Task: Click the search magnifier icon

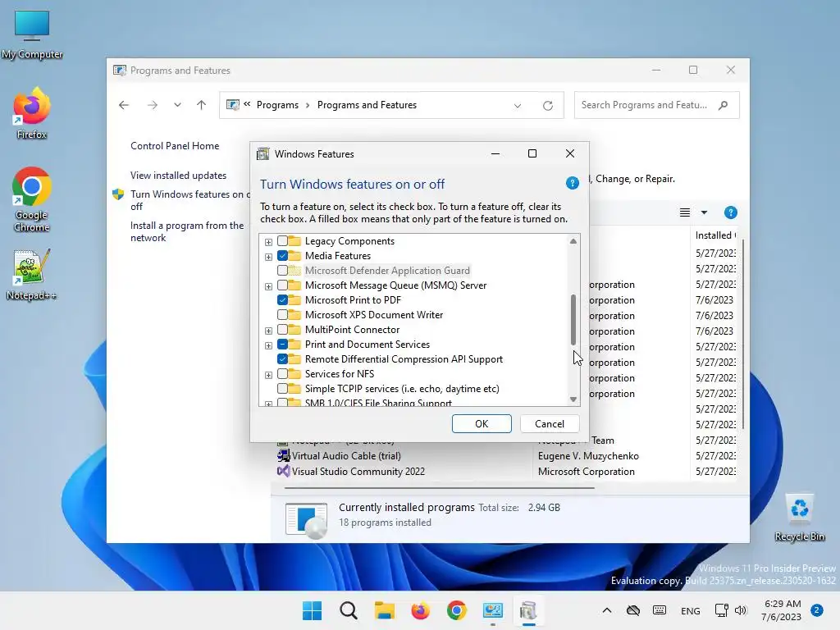Action: point(724,105)
